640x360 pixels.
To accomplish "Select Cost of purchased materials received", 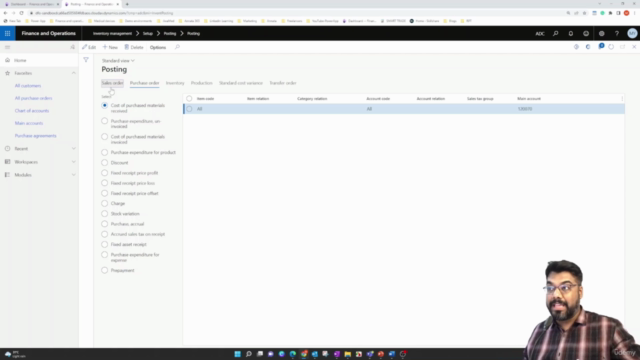I will click(104, 105).
